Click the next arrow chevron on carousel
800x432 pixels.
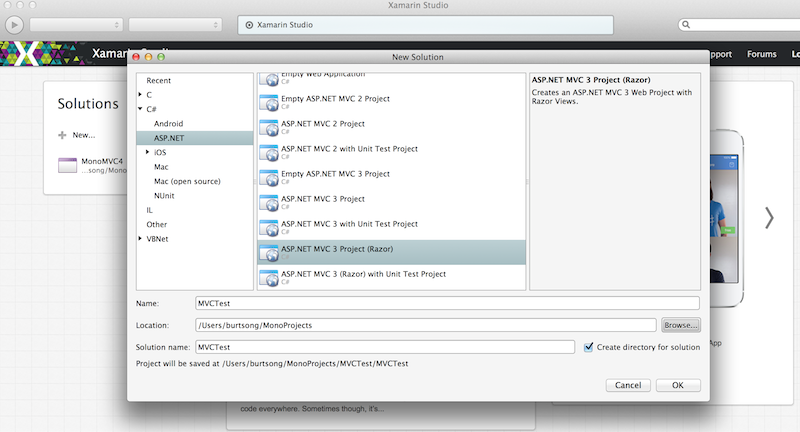tap(769, 218)
